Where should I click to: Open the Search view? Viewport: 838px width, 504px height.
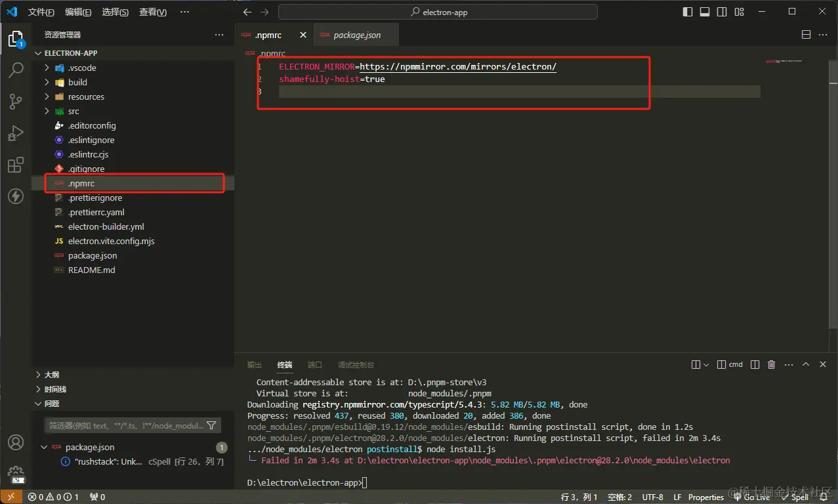click(x=16, y=70)
